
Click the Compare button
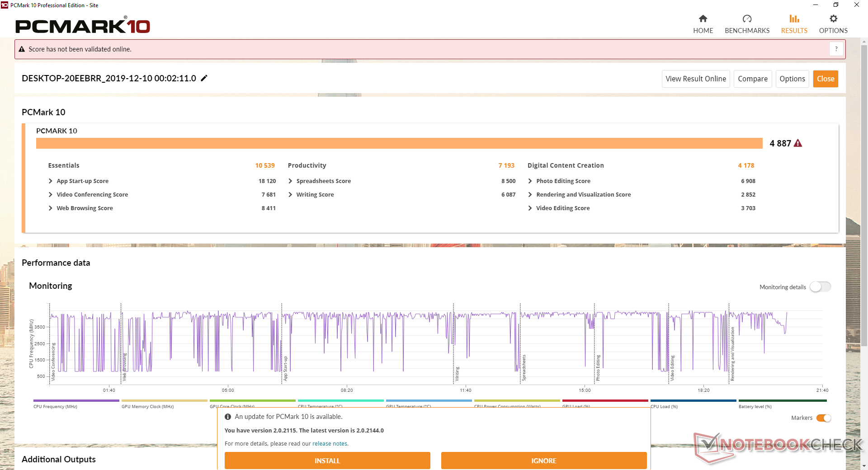pos(753,79)
